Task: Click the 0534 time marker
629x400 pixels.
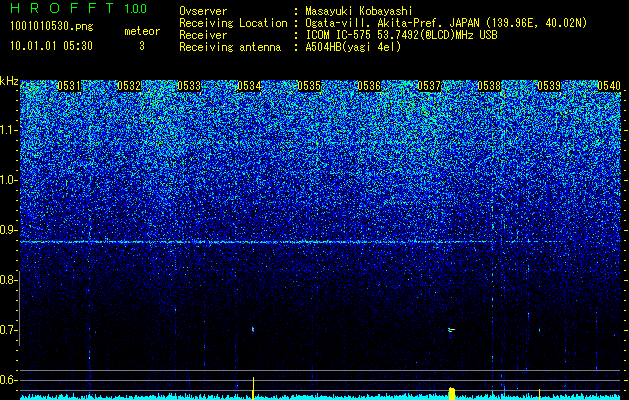Action: click(x=249, y=86)
